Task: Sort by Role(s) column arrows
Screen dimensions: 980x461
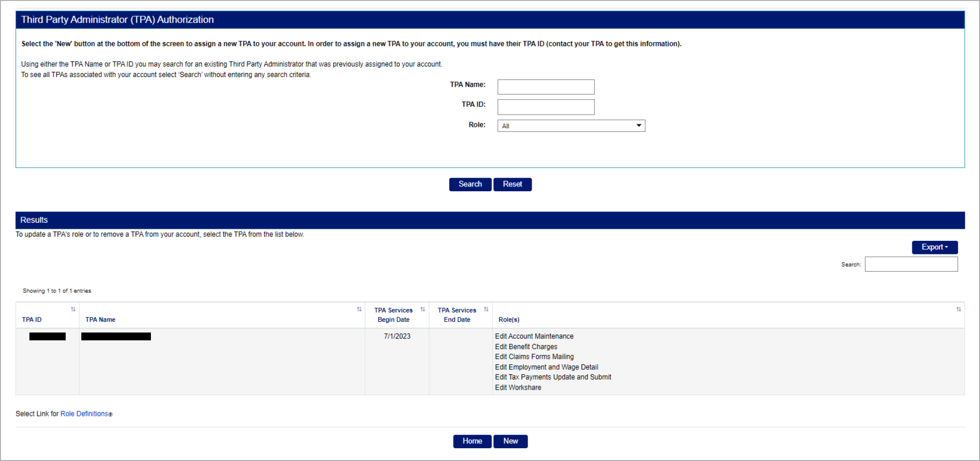Action: [x=958, y=309]
